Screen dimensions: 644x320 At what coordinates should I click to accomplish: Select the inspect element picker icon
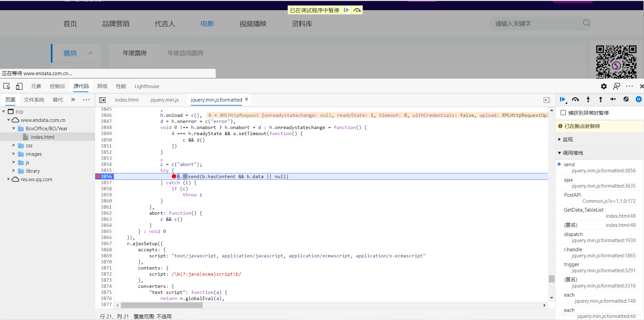point(7,86)
